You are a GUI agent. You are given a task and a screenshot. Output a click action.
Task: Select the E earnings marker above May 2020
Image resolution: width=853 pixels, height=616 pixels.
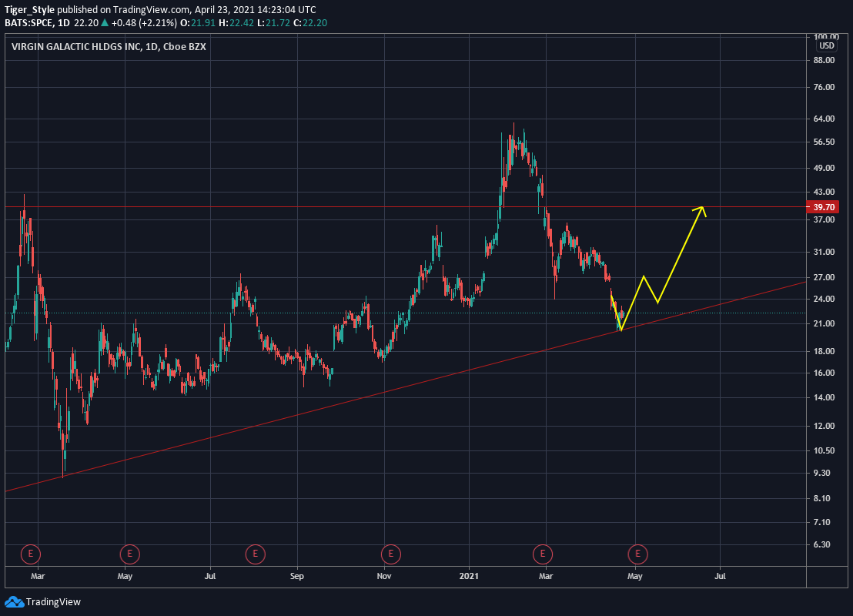(x=129, y=554)
